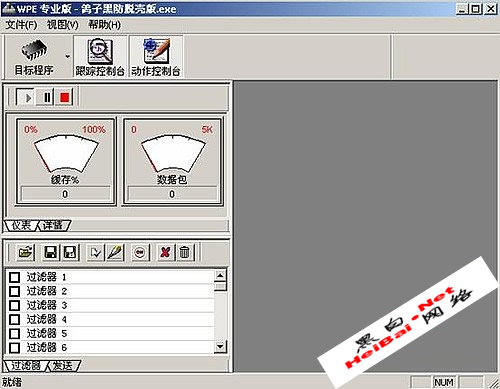Click the 缓存% value field showing 0
The image size is (500, 389).
[65, 194]
